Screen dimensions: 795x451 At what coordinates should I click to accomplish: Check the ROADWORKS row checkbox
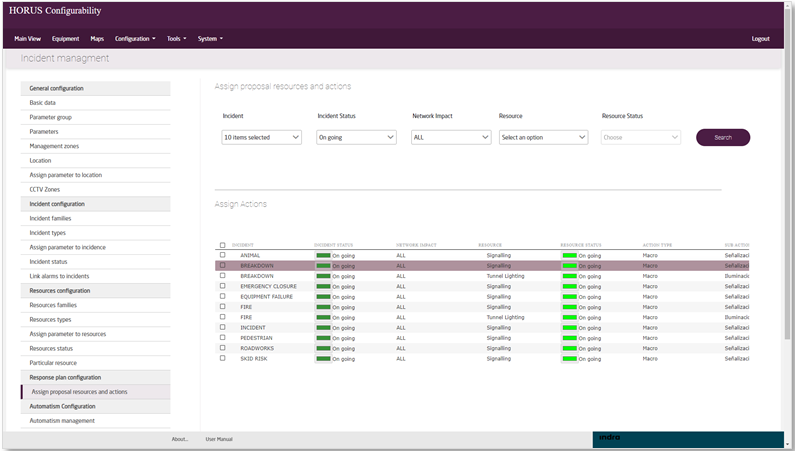(223, 348)
